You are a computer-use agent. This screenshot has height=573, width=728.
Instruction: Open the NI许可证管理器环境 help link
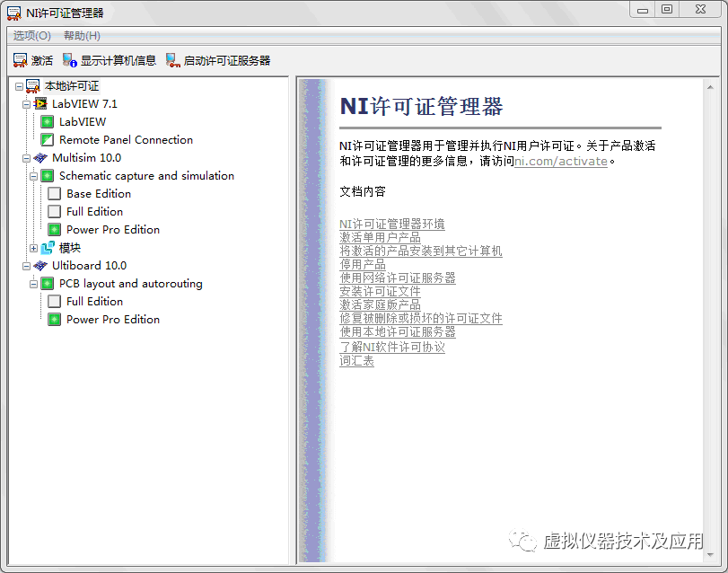pos(392,224)
